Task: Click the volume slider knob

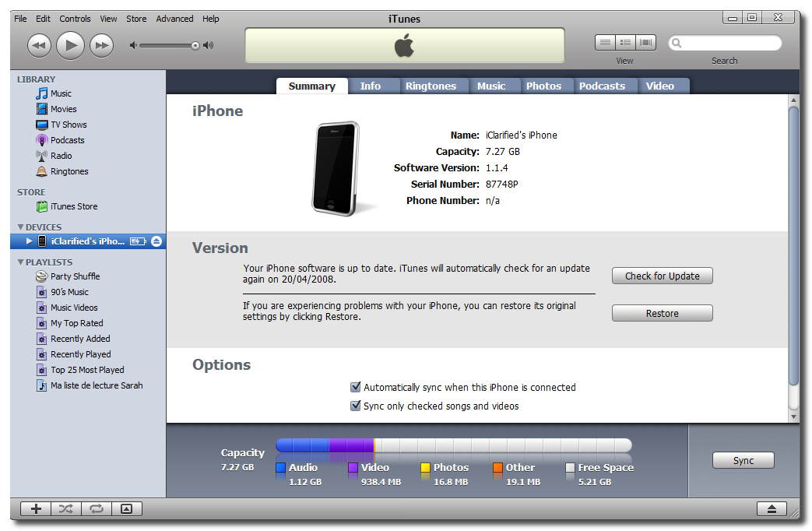Action: (195, 46)
